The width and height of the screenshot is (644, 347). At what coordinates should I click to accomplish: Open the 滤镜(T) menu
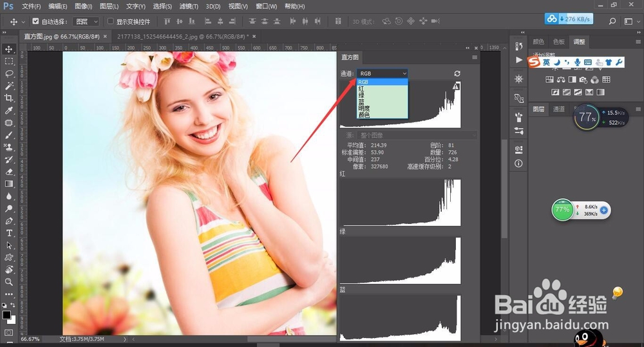pyautogui.click(x=189, y=6)
